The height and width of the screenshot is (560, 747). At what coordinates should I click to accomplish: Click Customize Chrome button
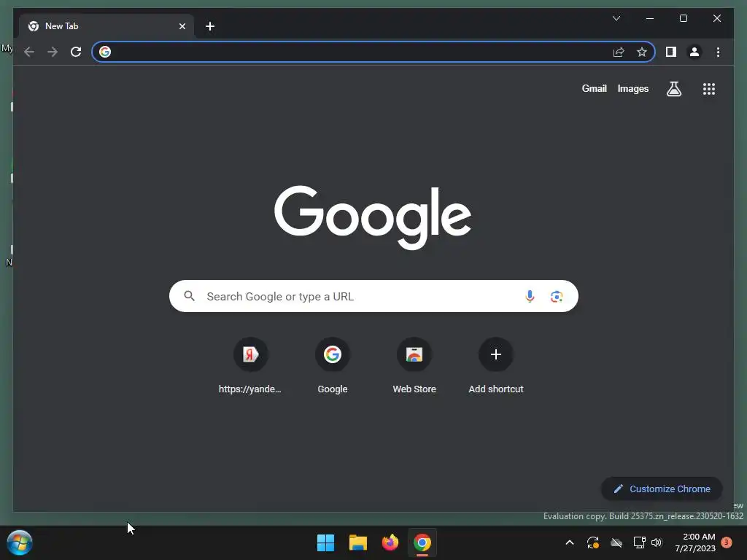(662, 489)
